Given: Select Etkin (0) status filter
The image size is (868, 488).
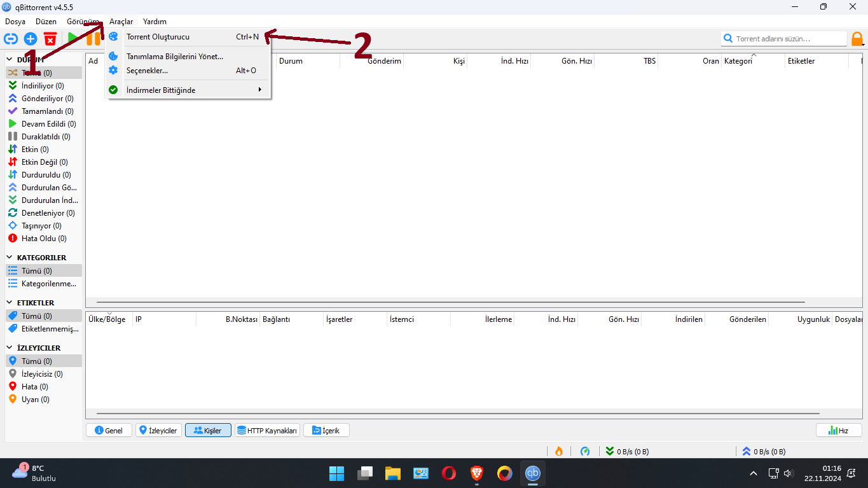Looking at the screenshot, I should [43, 150].
